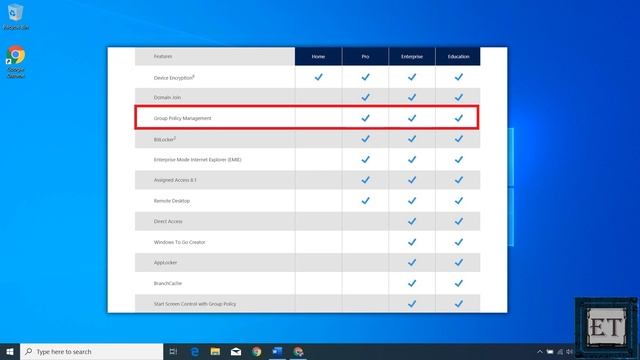Click the Type here to search box
Screen dimensions: 640x360
(92, 351)
